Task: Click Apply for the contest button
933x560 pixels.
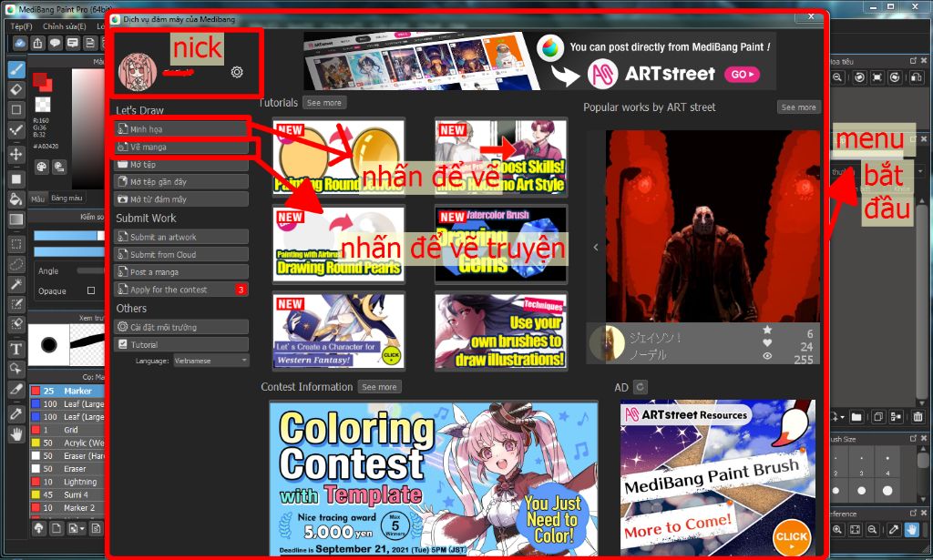Action: click(181, 290)
